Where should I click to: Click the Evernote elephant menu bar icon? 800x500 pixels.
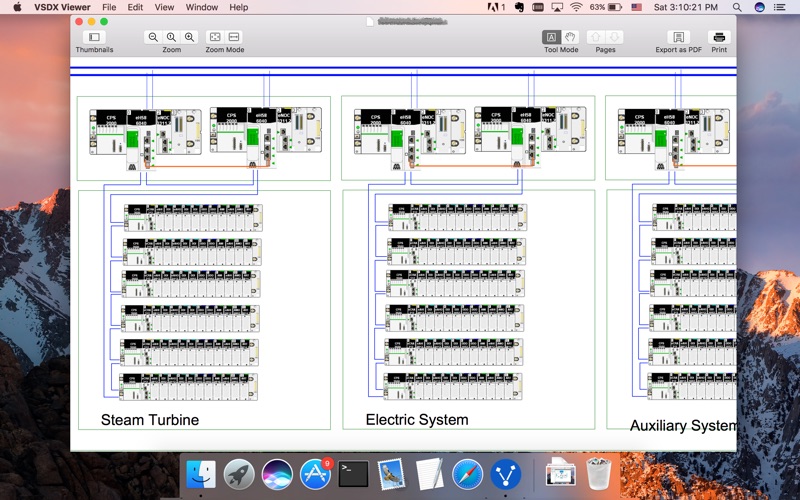click(519, 7)
